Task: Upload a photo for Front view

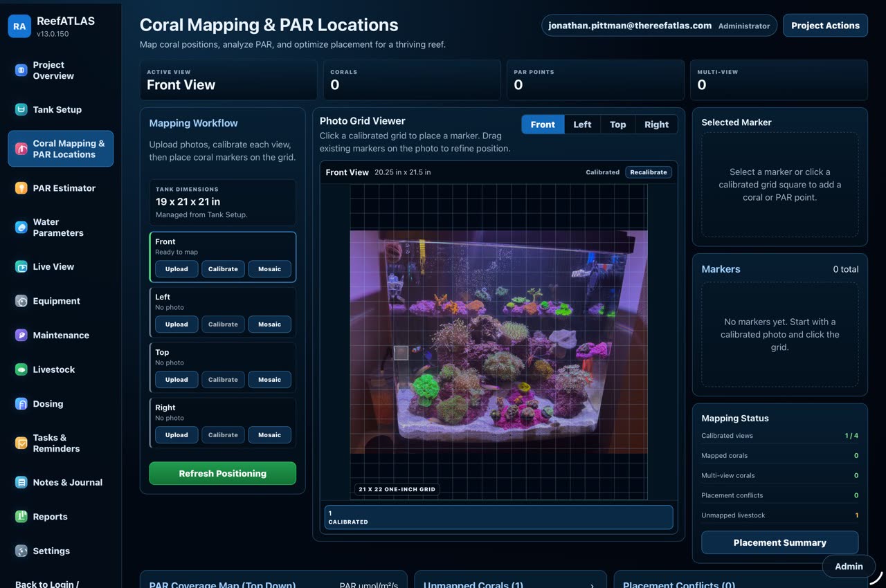Action: 177,269
